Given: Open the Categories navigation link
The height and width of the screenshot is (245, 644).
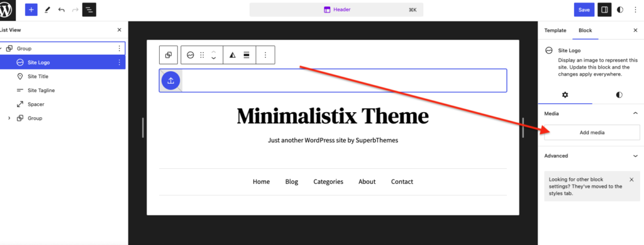Looking at the screenshot, I should [x=328, y=181].
